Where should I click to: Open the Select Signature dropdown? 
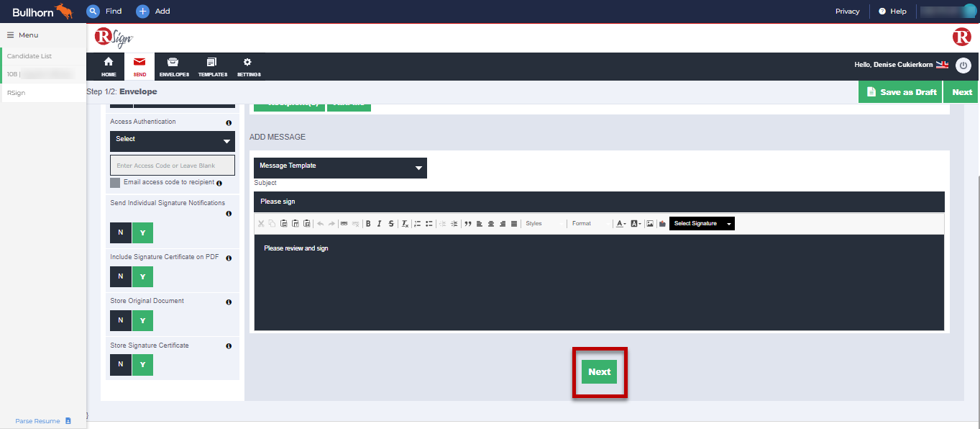[x=702, y=224]
